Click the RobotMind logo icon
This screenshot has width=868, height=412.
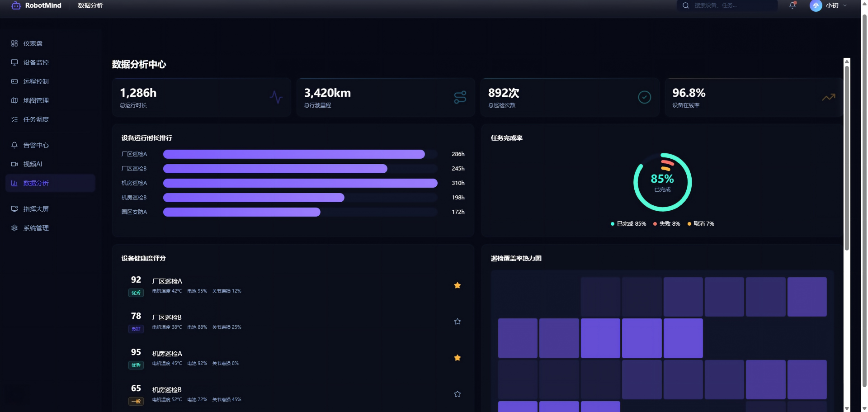pyautogui.click(x=16, y=5)
